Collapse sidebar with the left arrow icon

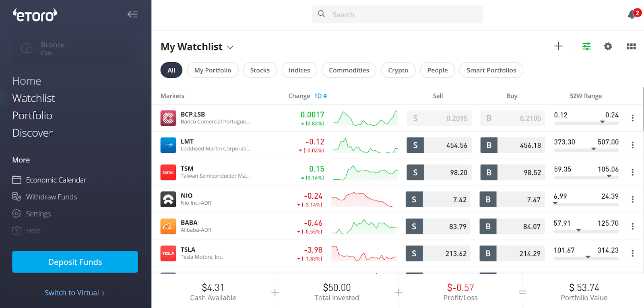(132, 14)
